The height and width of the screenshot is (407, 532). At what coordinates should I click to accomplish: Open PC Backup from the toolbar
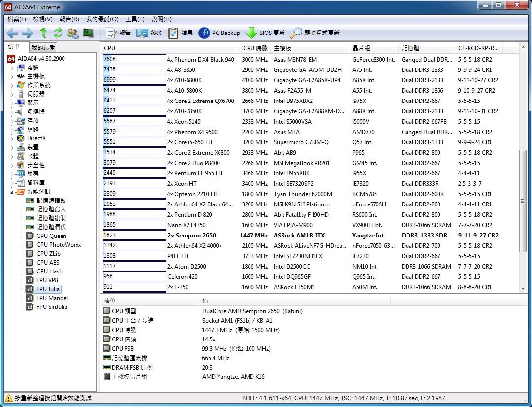point(219,33)
